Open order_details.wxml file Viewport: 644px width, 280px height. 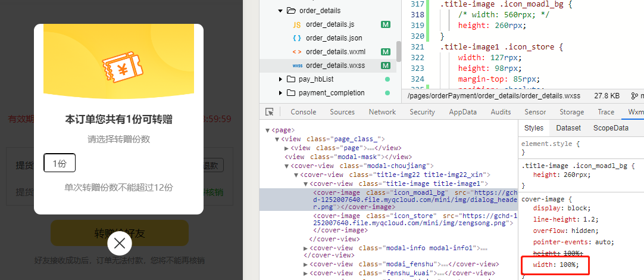(336, 52)
